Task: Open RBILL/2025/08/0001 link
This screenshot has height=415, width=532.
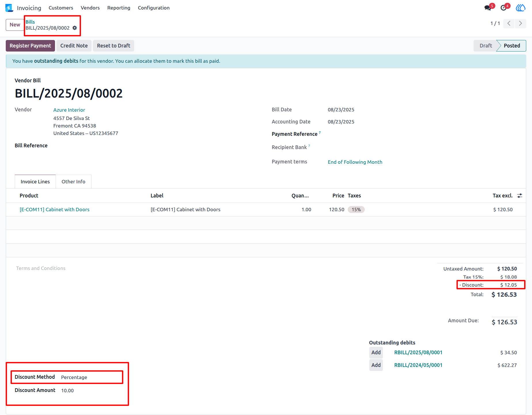Action: point(418,353)
